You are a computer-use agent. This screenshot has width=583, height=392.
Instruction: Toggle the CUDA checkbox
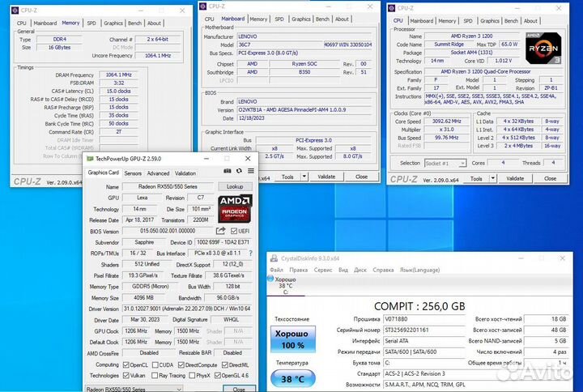click(155, 364)
